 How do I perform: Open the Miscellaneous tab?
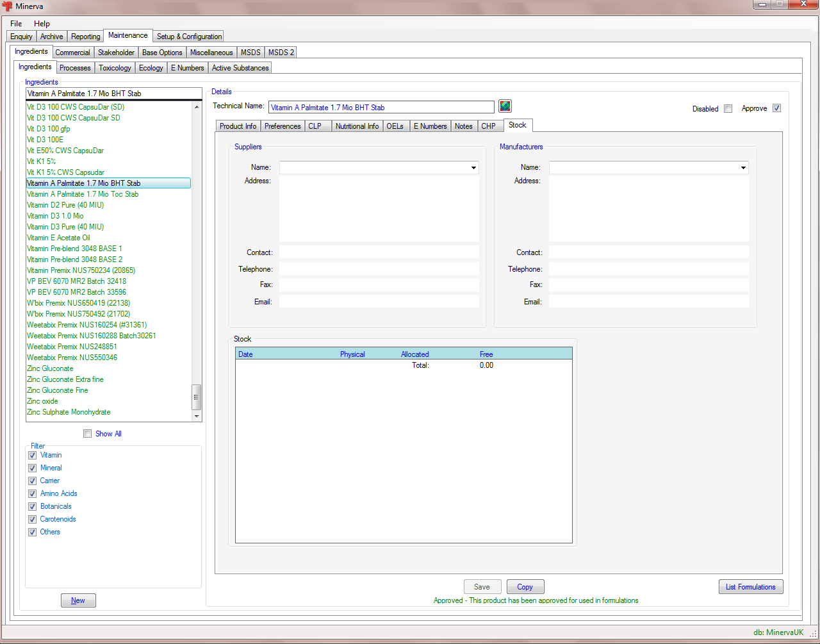point(211,53)
